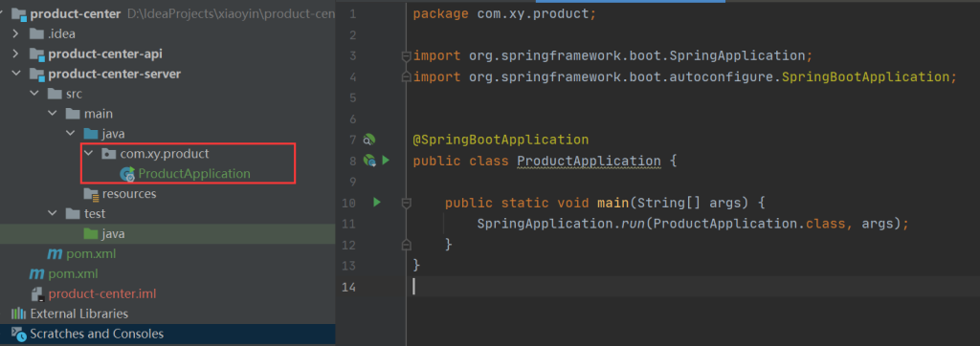Select the product-center.iml file
The image size is (980, 346).
pos(93,293)
